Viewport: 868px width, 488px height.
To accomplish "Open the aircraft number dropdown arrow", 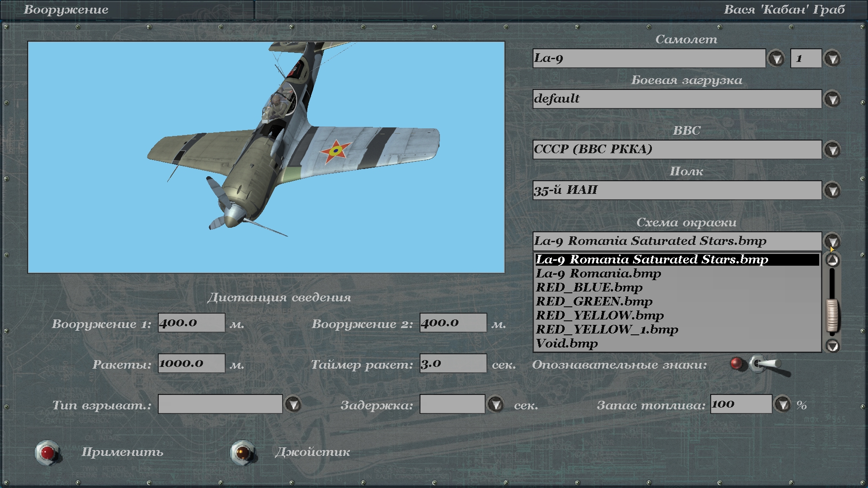I will (x=832, y=58).
